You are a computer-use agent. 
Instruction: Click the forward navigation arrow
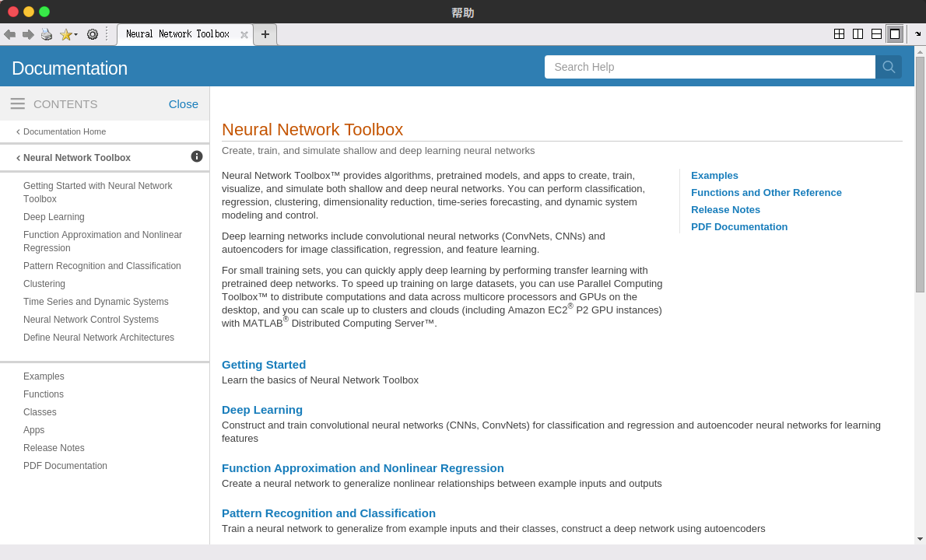tap(28, 34)
